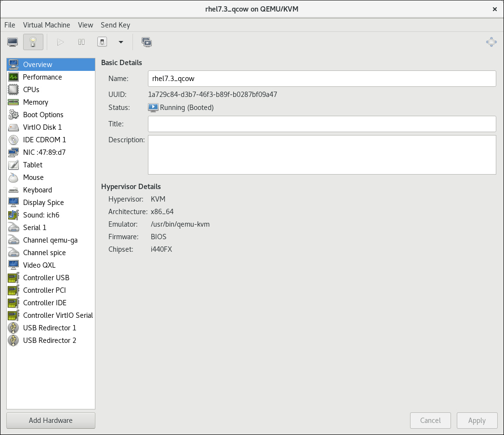Select the Controller PCI card icon

pyautogui.click(x=13, y=290)
